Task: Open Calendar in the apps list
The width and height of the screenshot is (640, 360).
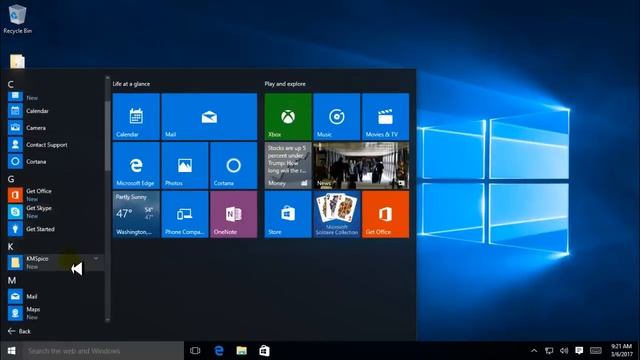Action: (x=56, y=111)
